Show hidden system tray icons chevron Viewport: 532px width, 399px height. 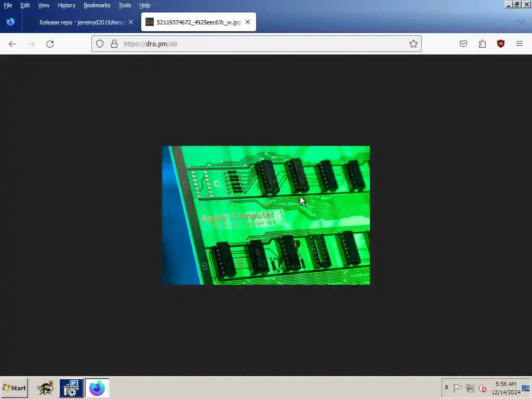(x=446, y=388)
